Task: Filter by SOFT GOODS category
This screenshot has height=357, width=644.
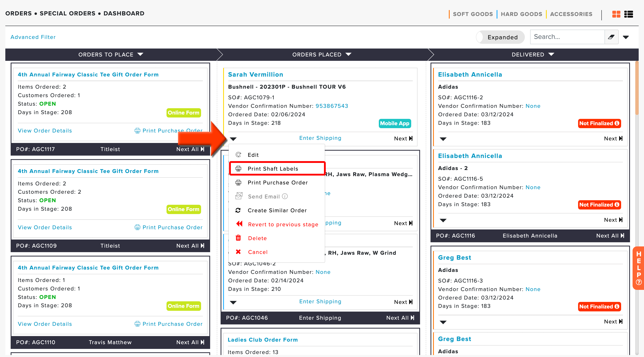Action: (473, 14)
